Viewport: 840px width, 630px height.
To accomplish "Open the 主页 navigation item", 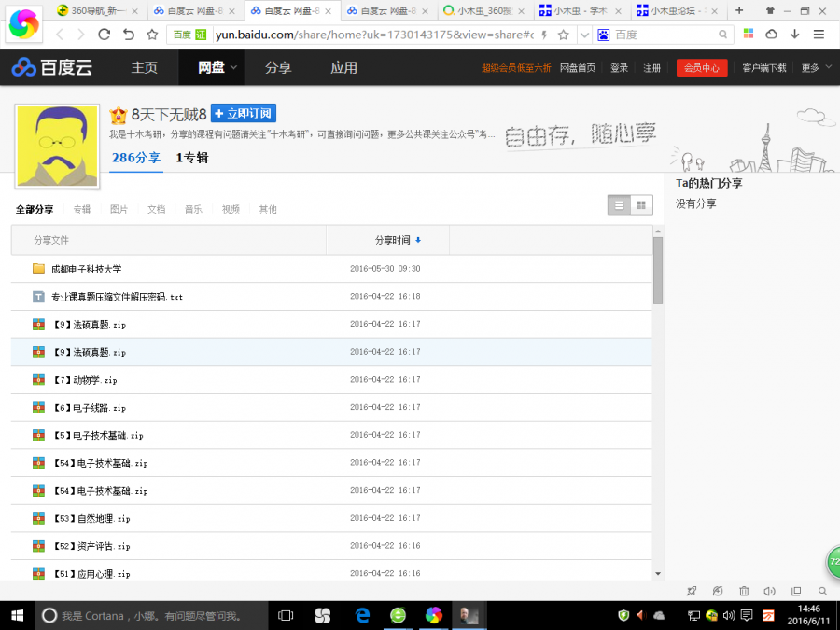I will click(x=144, y=67).
